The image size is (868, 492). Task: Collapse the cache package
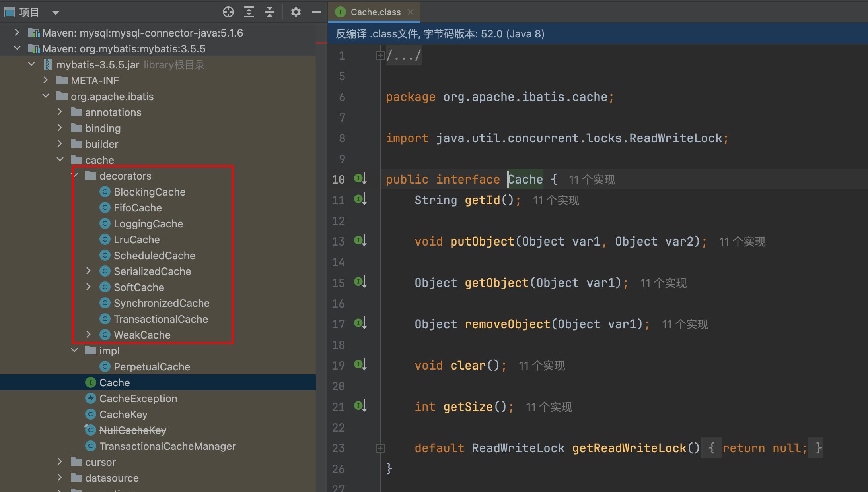click(x=60, y=159)
